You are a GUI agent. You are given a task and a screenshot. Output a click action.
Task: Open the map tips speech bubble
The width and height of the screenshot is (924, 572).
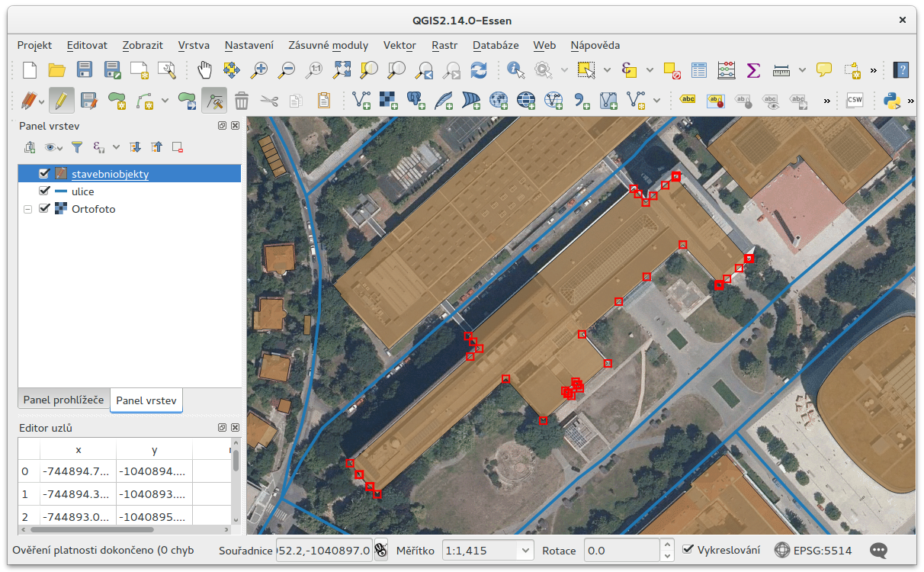pos(824,70)
